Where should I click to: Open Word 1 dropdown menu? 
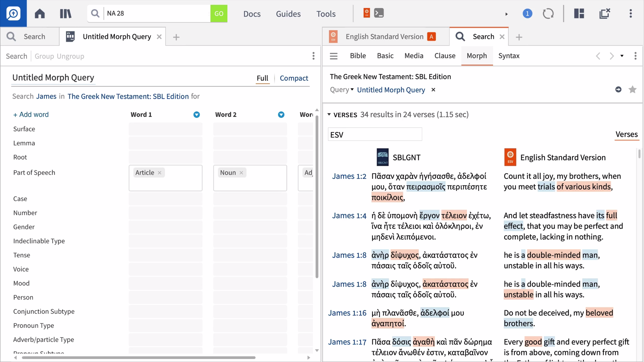click(x=197, y=115)
